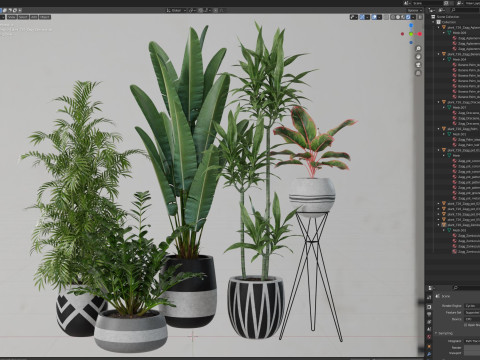Open the outliner display mode dropdown
Screen dimensions: 480x360
click(441, 10)
